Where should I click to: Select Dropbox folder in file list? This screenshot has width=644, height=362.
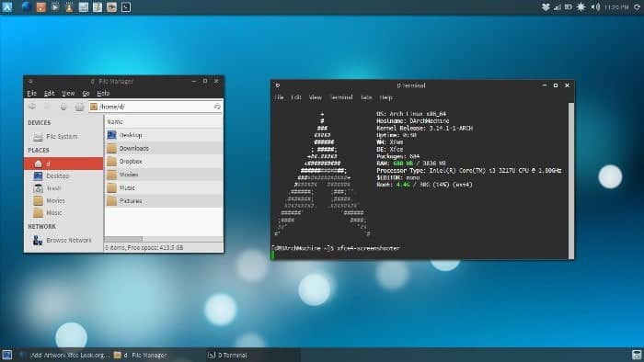(164, 161)
